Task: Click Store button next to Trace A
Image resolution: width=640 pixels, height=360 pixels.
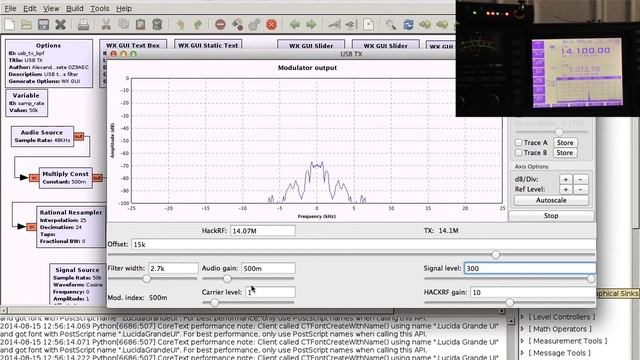Action: pos(565,142)
